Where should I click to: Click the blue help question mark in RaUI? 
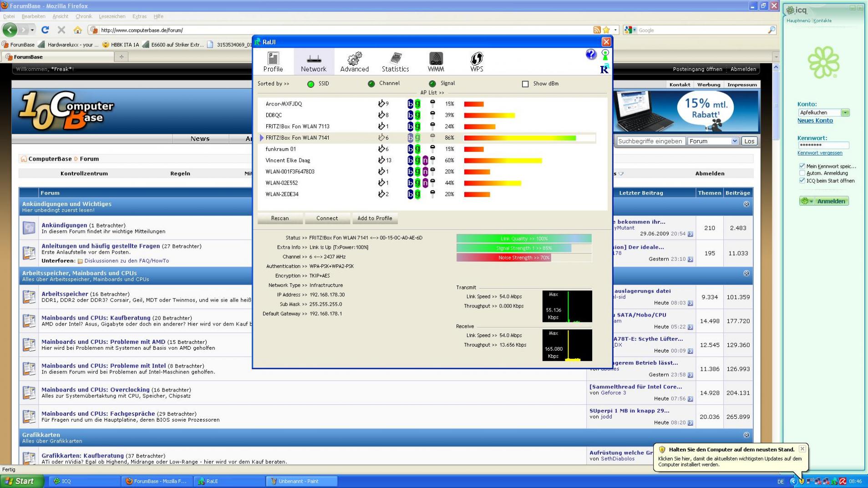pos(591,55)
